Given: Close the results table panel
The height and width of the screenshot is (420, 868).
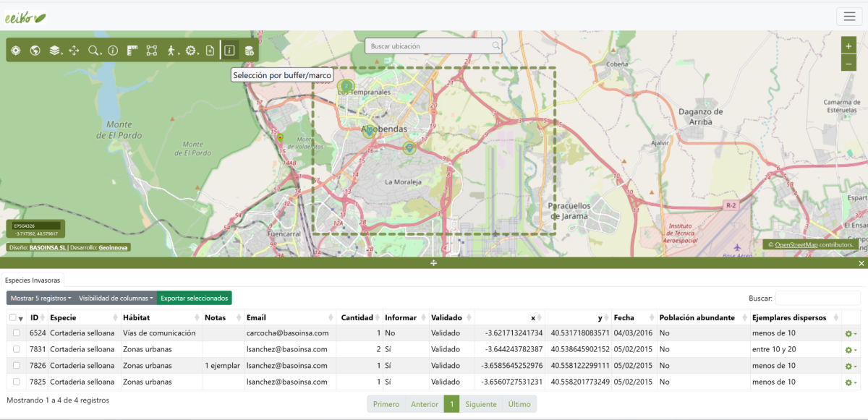Looking at the screenshot, I should coord(861,264).
